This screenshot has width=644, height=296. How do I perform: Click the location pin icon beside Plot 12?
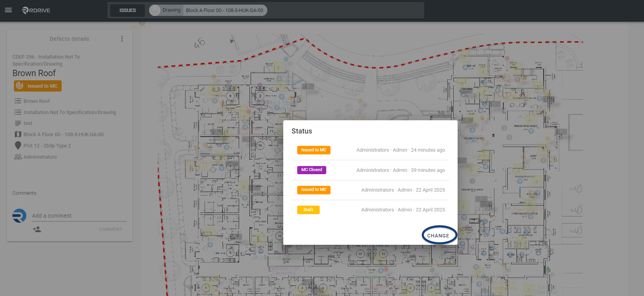[x=18, y=145]
